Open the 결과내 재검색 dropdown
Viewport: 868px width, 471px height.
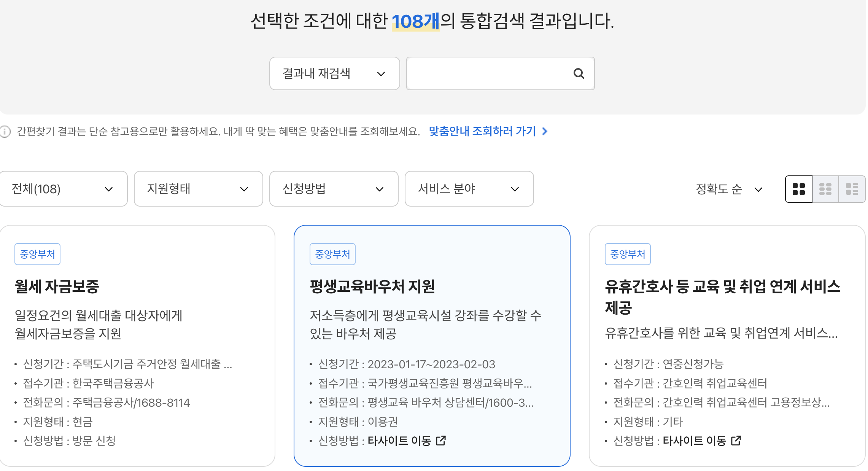coord(334,73)
